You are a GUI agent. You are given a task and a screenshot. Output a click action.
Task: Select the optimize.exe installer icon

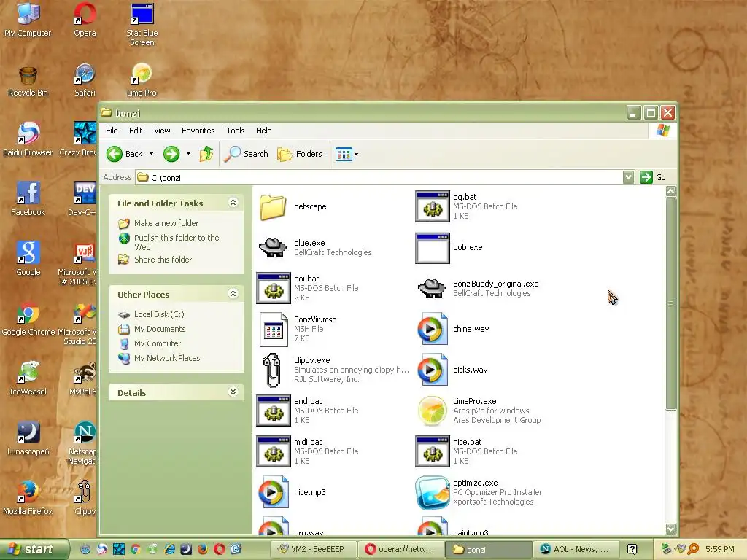coord(432,492)
